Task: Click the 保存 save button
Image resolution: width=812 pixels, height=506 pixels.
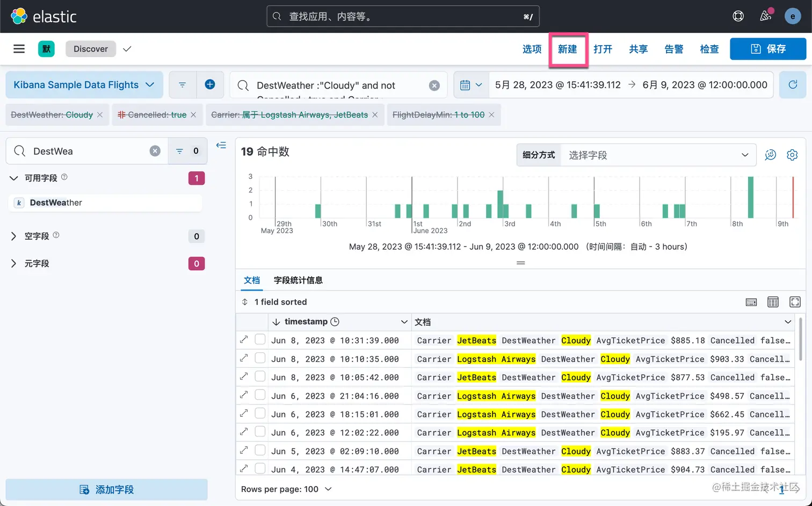Action: coord(768,49)
